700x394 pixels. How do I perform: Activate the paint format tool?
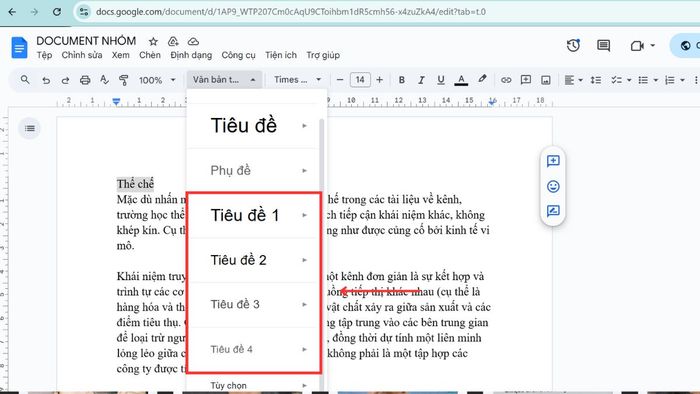124,80
